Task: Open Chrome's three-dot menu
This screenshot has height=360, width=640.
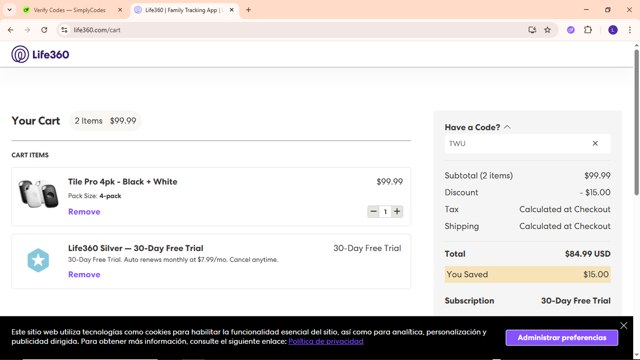Action: tap(630, 30)
